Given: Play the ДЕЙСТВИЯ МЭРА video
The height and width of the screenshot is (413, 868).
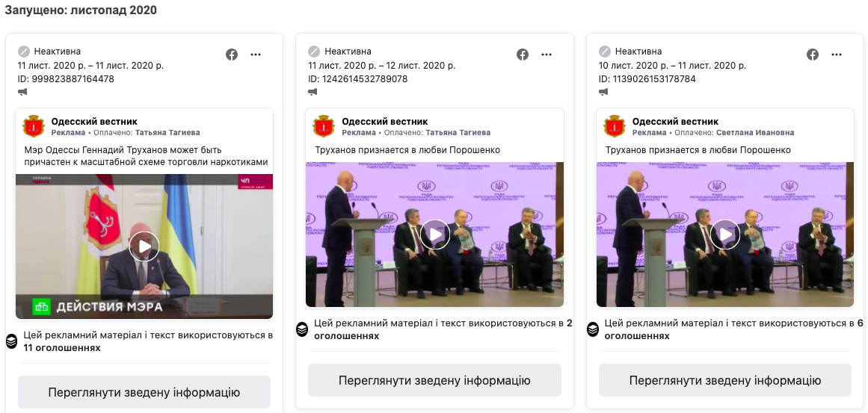Looking at the screenshot, I should pyautogui.click(x=144, y=246).
